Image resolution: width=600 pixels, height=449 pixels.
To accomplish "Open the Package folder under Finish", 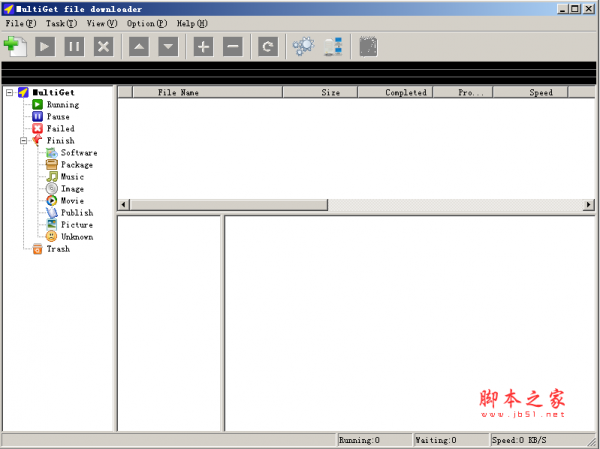I will [x=77, y=165].
